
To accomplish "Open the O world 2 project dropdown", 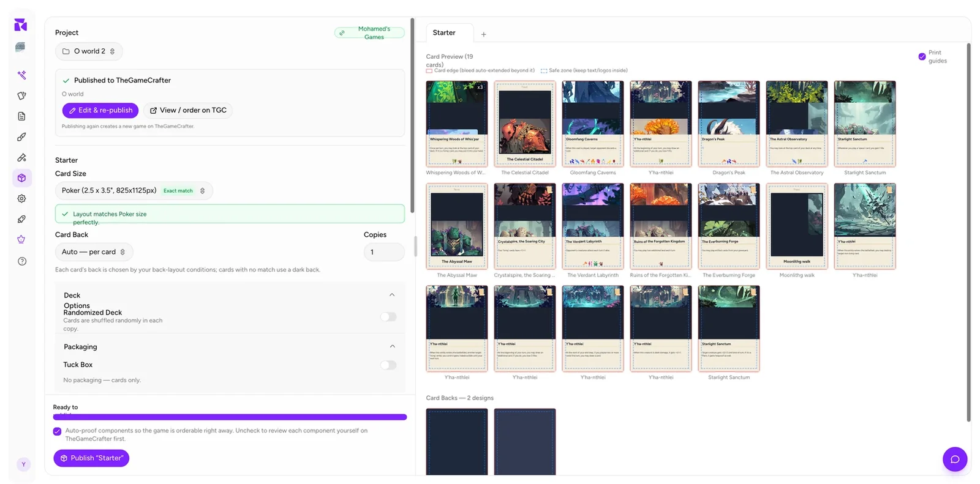I will [x=89, y=51].
